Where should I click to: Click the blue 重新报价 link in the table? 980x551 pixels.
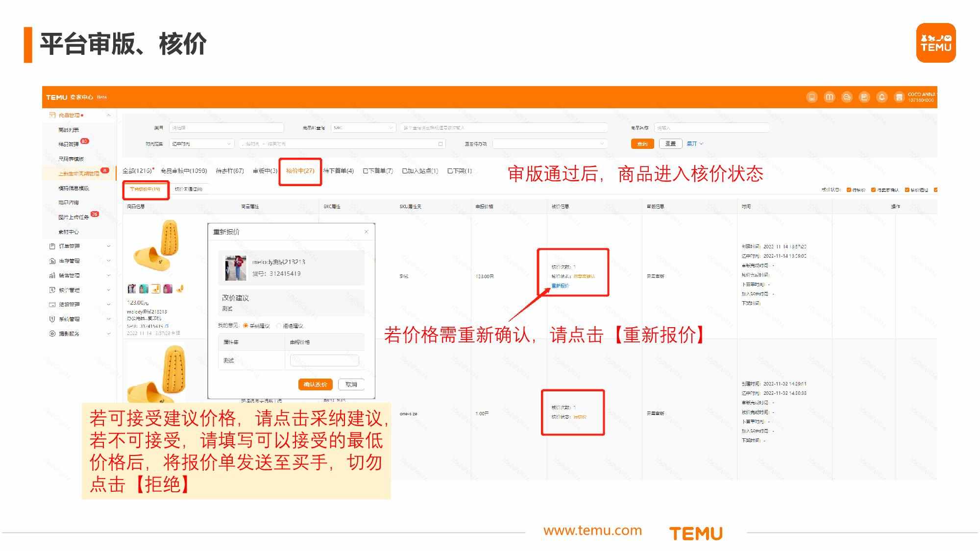pos(560,286)
